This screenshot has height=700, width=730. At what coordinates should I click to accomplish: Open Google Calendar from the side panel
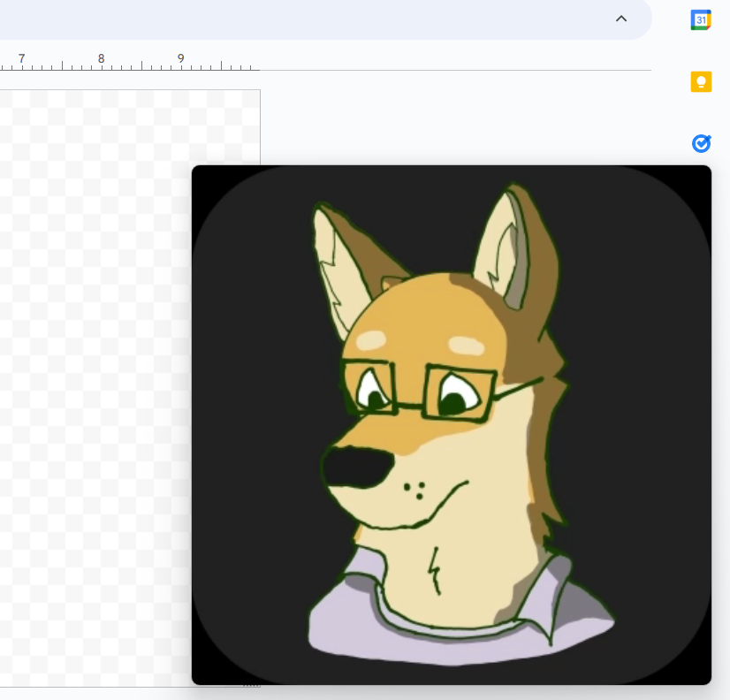(x=701, y=19)
